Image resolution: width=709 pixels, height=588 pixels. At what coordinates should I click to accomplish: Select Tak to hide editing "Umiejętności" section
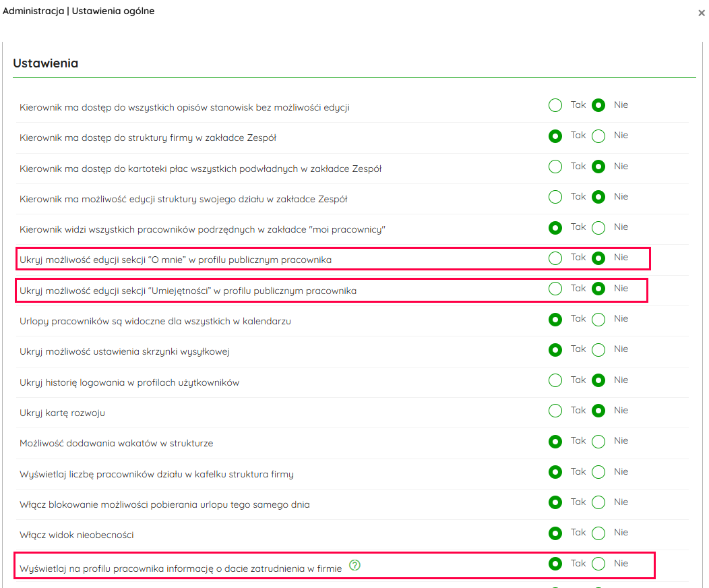[555, 289]
